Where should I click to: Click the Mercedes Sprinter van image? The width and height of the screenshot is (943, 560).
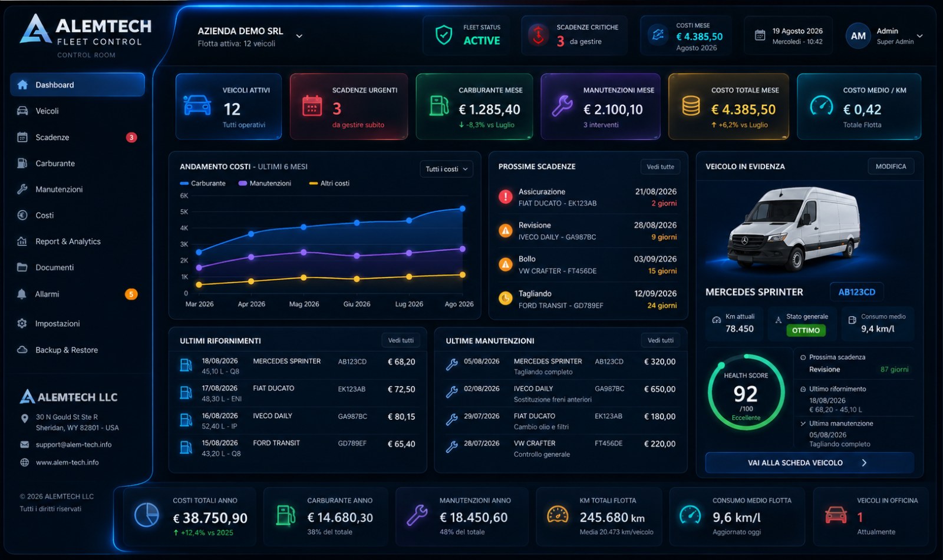(x=794, y=228)
